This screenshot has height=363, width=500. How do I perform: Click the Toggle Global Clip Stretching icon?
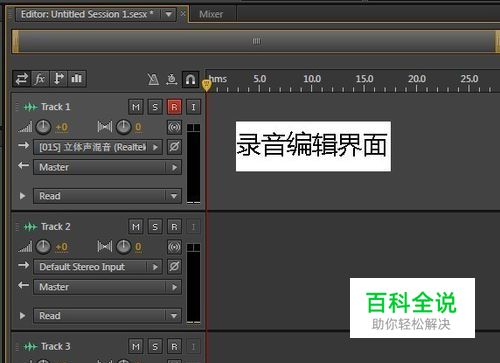[x=172, y=79]
